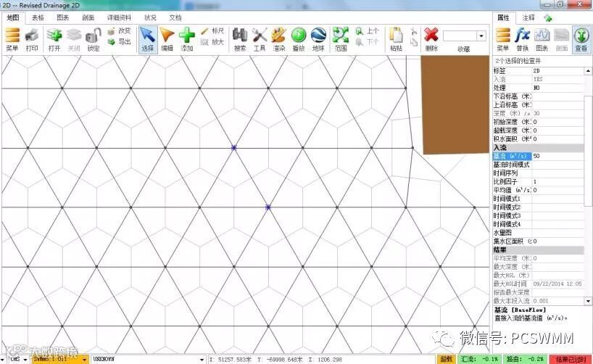Click the red 结果已过时 status button
Viewport: 593px width, 364px height.
[571, 359]
